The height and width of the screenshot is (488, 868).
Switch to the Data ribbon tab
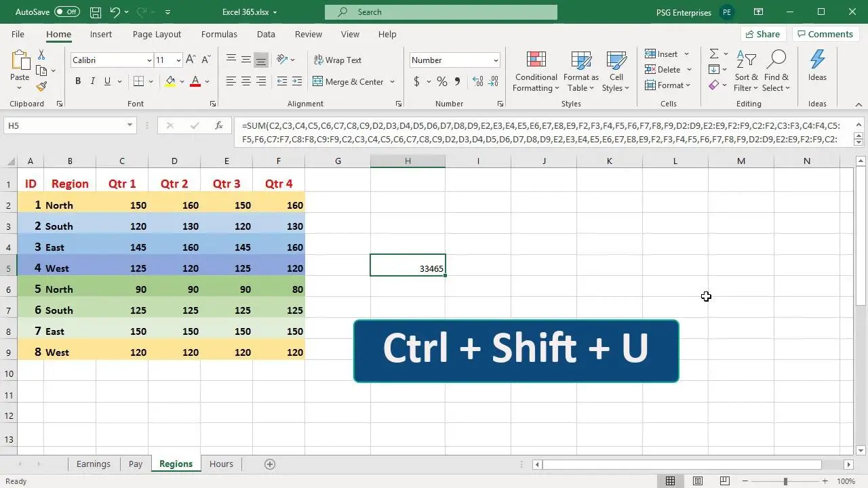click(266, 34)
